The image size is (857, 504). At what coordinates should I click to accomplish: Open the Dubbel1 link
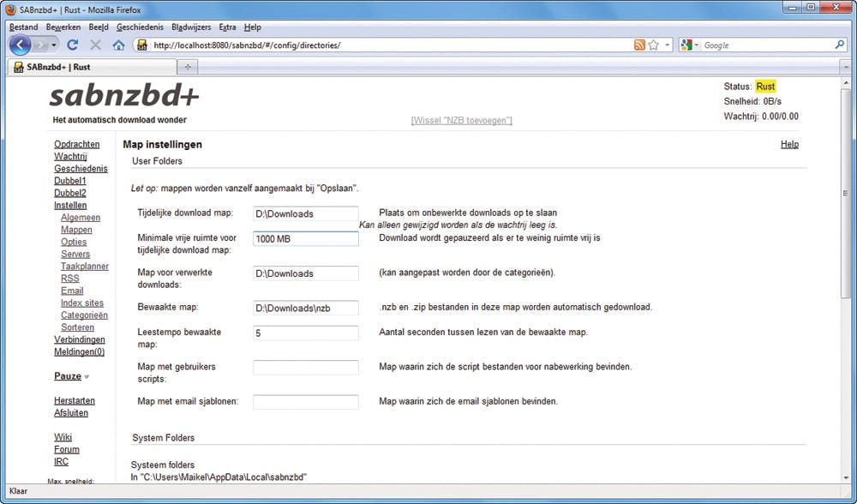coord(70,180)
